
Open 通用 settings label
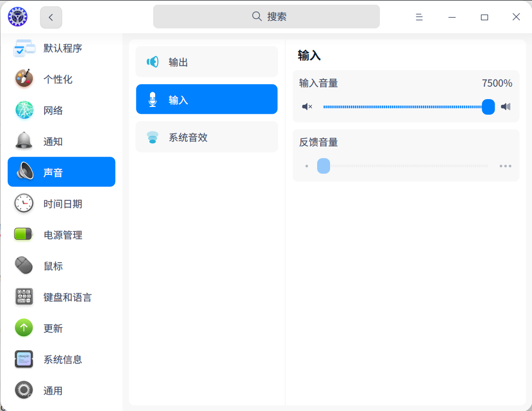pos(53,391)
